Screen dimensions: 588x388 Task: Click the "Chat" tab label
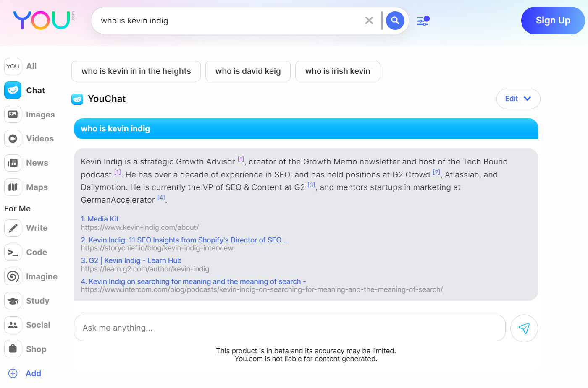point(35,90)
